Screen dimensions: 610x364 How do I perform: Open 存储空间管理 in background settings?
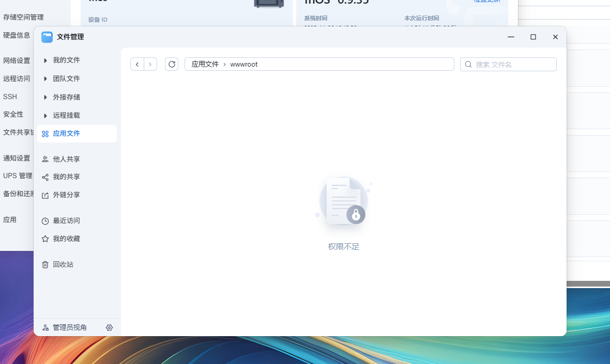coord(23,17)
